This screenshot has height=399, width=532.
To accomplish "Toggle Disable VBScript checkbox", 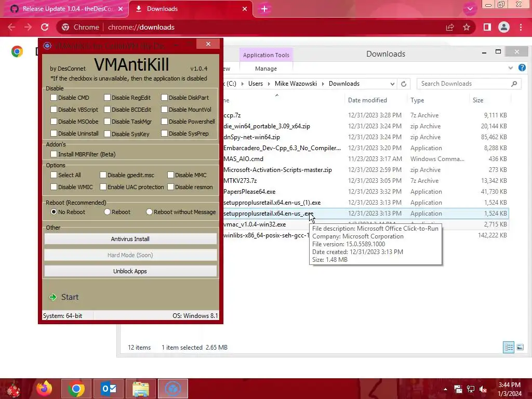I will [54, 109].
